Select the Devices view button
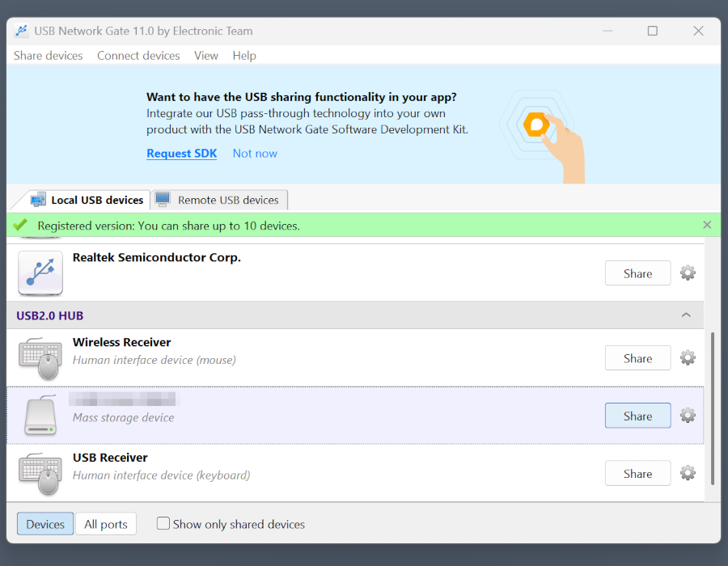 click(x=45, y=524)
